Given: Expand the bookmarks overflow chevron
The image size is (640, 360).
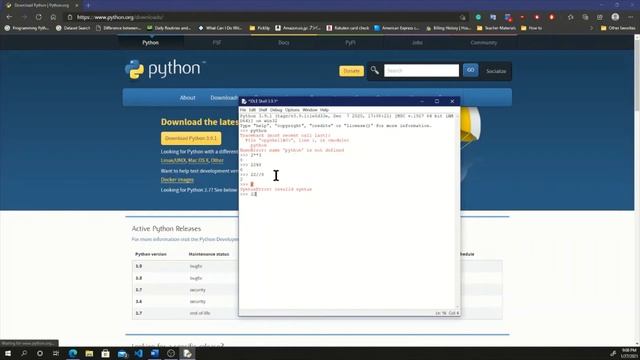Looking at the screenshot, I should click(591, 28).
